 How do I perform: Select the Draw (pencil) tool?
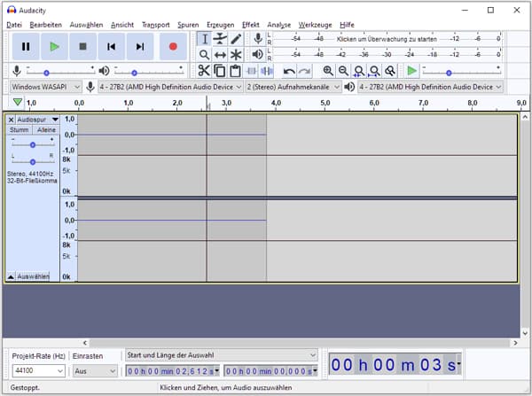tap(236, 39)
